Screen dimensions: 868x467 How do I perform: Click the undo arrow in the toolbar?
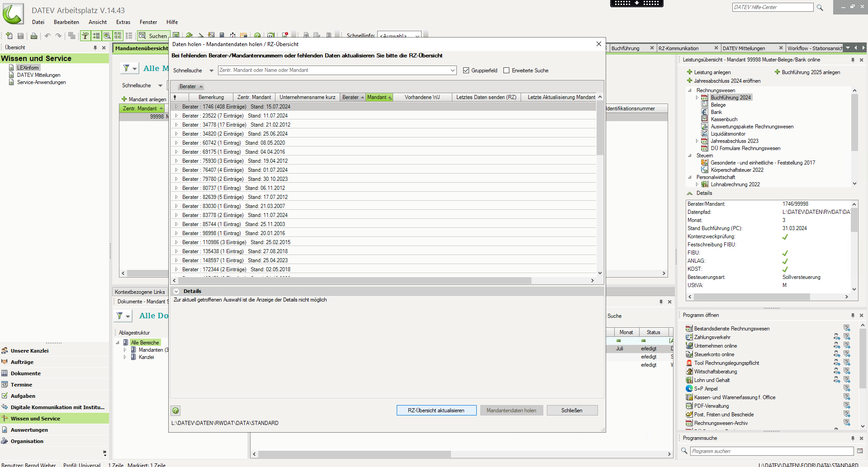pos(47,36)
